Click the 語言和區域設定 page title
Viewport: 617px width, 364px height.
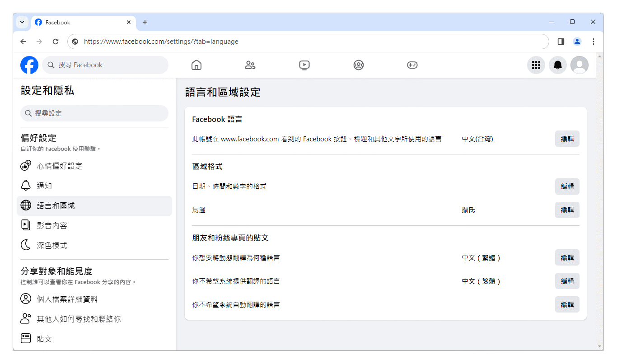(x=223, y=93)
